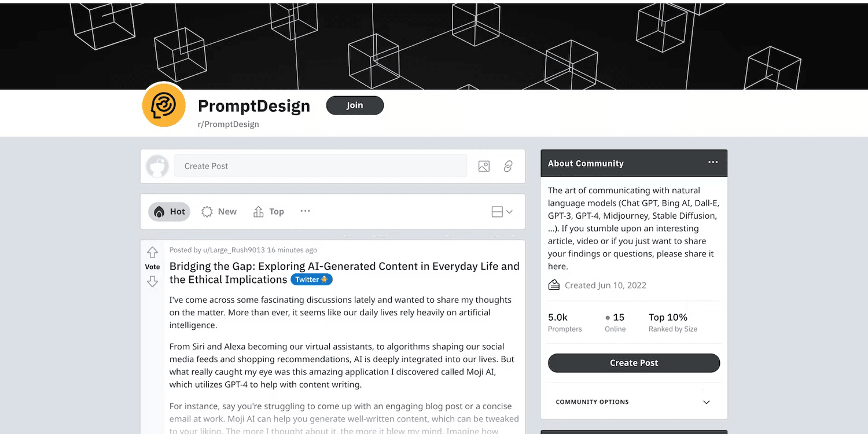This screenshot has width=868, height=434.
Task: Click the community banner image
Action: (434, 46)
